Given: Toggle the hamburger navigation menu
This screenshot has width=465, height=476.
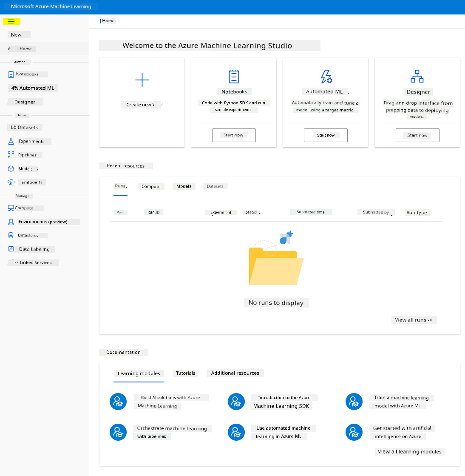Looking at the screenshot, I should tap(11, 21).
